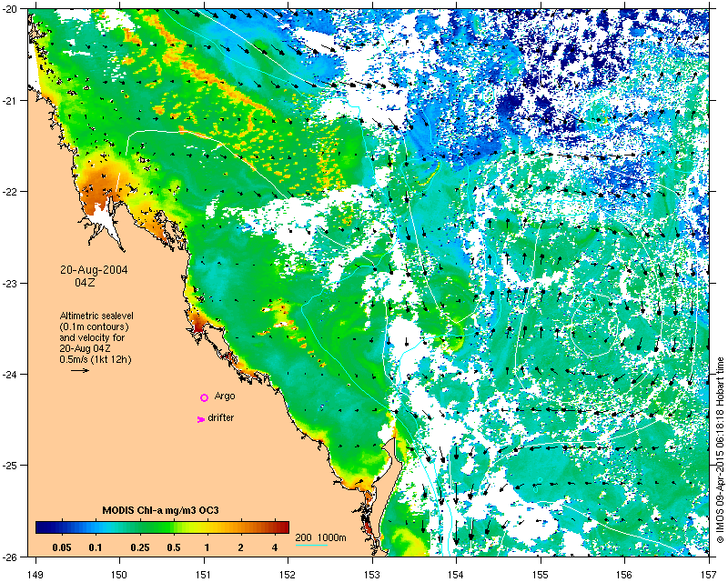Click the latitude axis label "-21"
This screenshot has height=582, width=728.
pyautogui.click(x=11, y=101)
